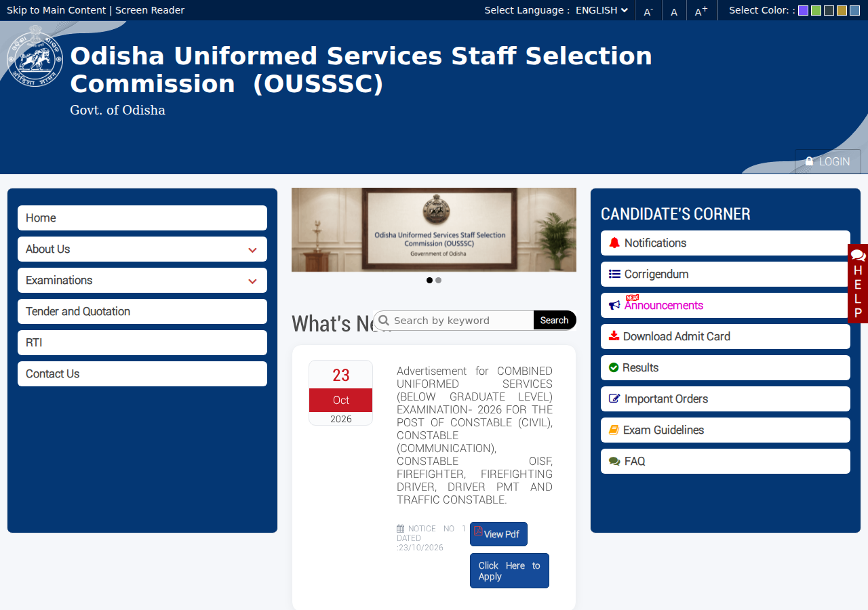Click the FAQ chat bubbles icon
This screenshot has width=868, height=610.
(x=614, y=461)
